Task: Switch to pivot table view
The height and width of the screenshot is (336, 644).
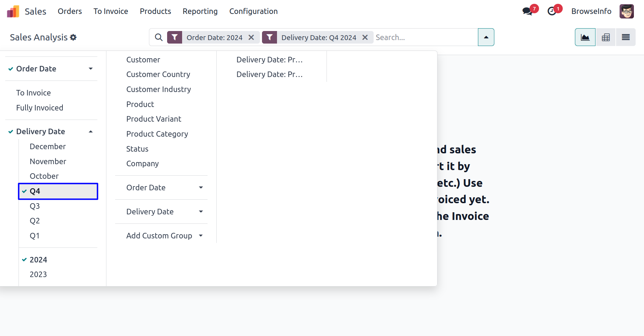Action: click(606, 37)
